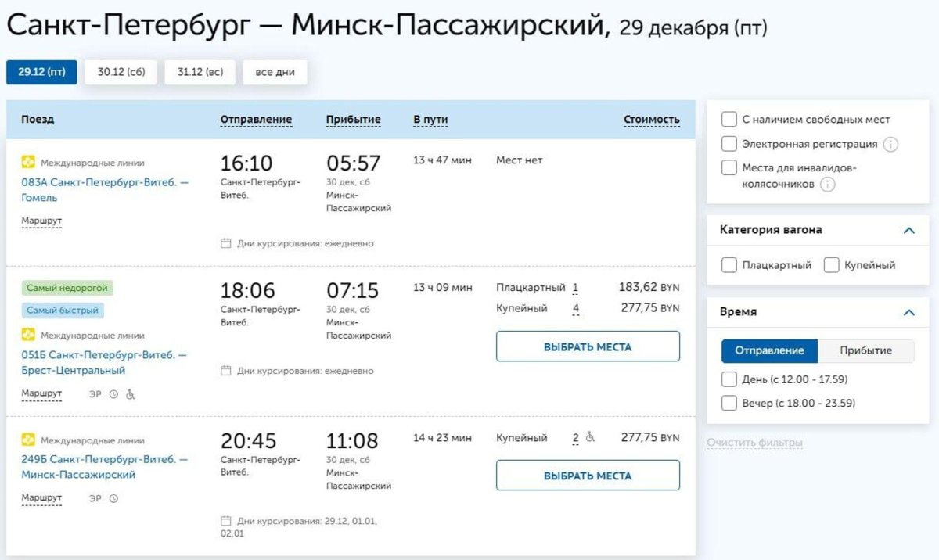
Task: Click the yellow carrier logo for train 083А
Action: [x=28, y=163]
